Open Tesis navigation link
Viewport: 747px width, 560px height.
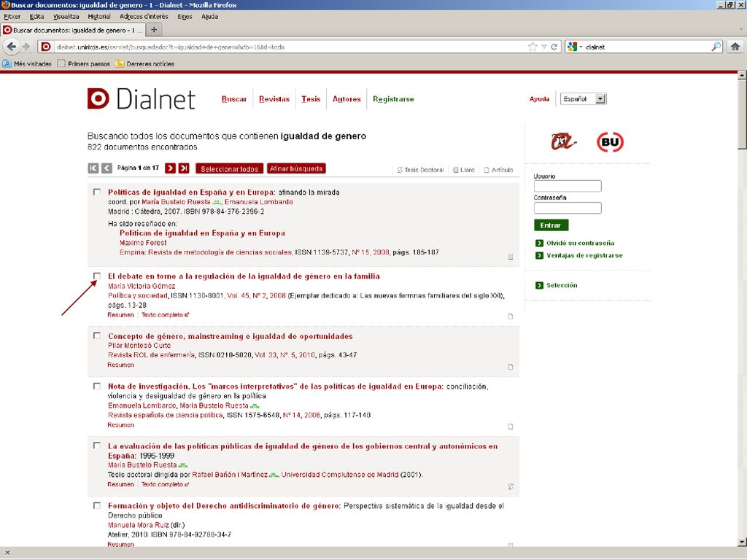pyautogui.click(x=311, y=99)
